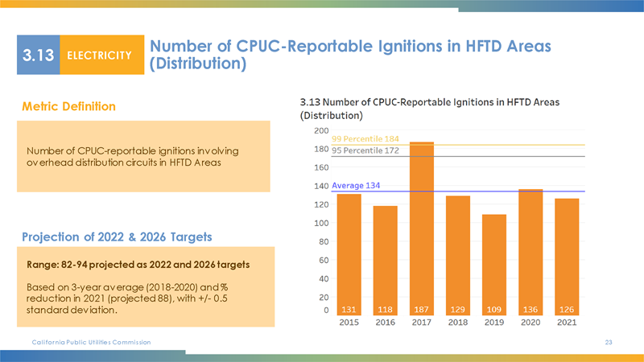Click California Public Utilities Commission footer text
644x362 pixels.
(85, 343)
